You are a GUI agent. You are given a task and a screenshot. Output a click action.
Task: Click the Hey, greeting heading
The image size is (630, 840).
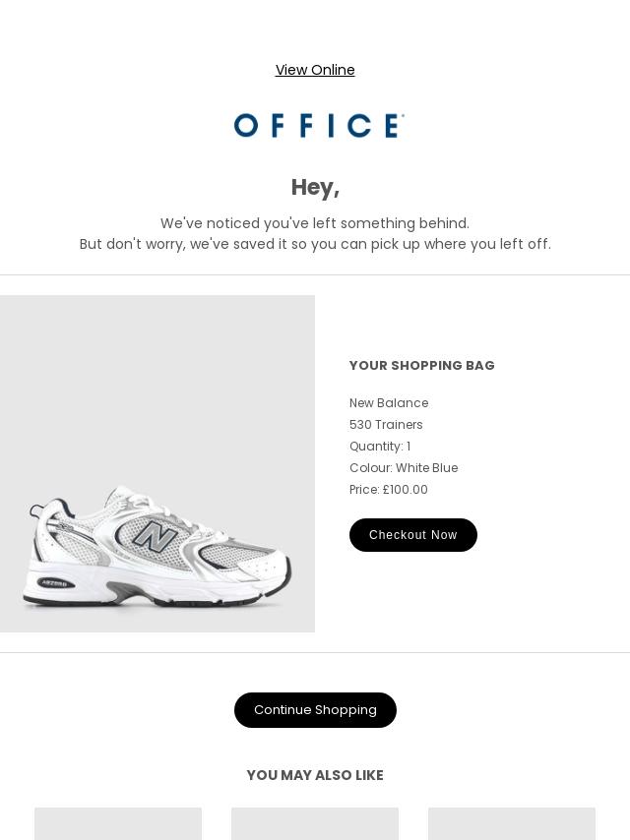(315, 188)
